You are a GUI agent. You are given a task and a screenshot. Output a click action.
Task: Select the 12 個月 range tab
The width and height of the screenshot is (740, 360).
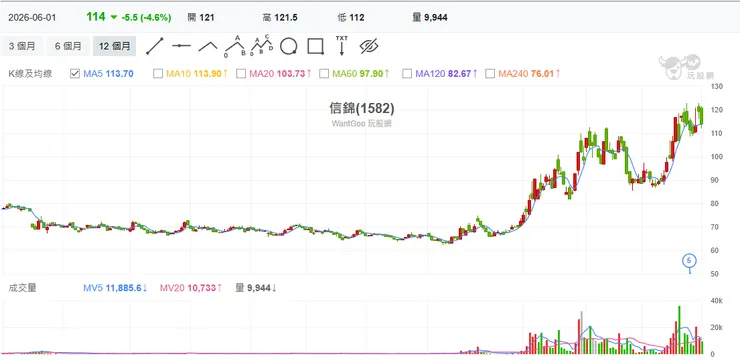[115, 46]
